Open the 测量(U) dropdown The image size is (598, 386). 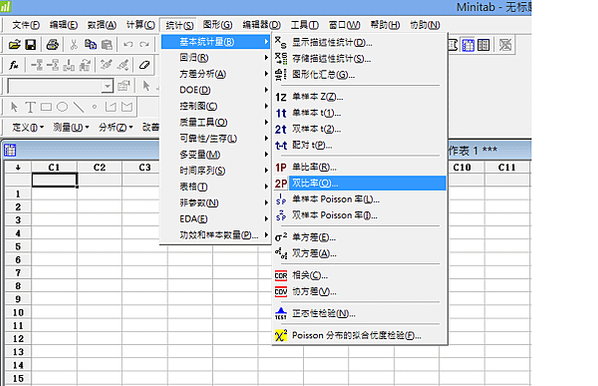click(71, 127)
